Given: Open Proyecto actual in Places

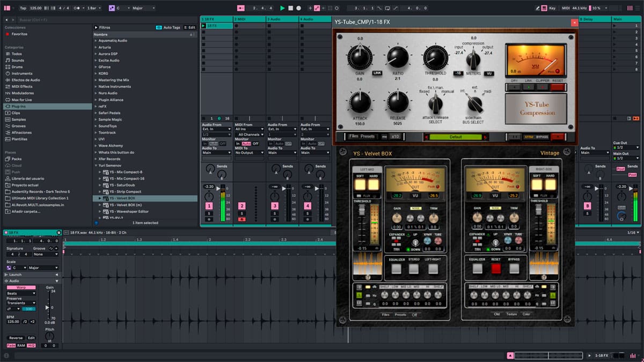Looking at the screenshot, I should pos(25,185).
